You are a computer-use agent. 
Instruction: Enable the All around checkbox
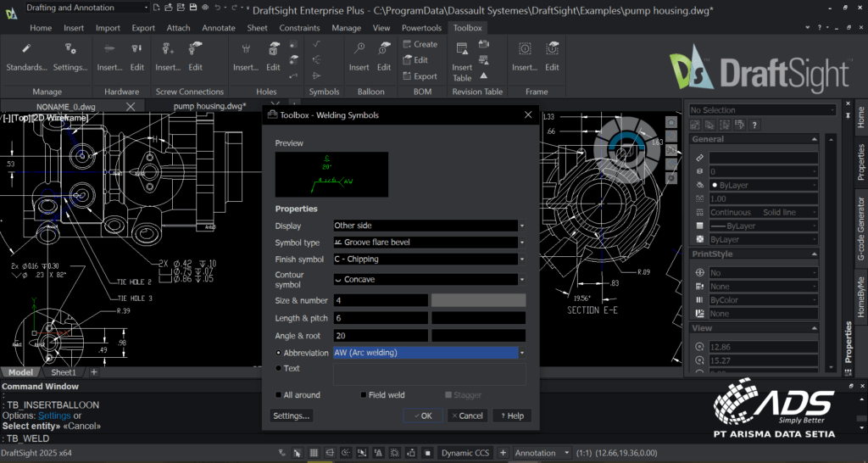(x=278, y=395)
